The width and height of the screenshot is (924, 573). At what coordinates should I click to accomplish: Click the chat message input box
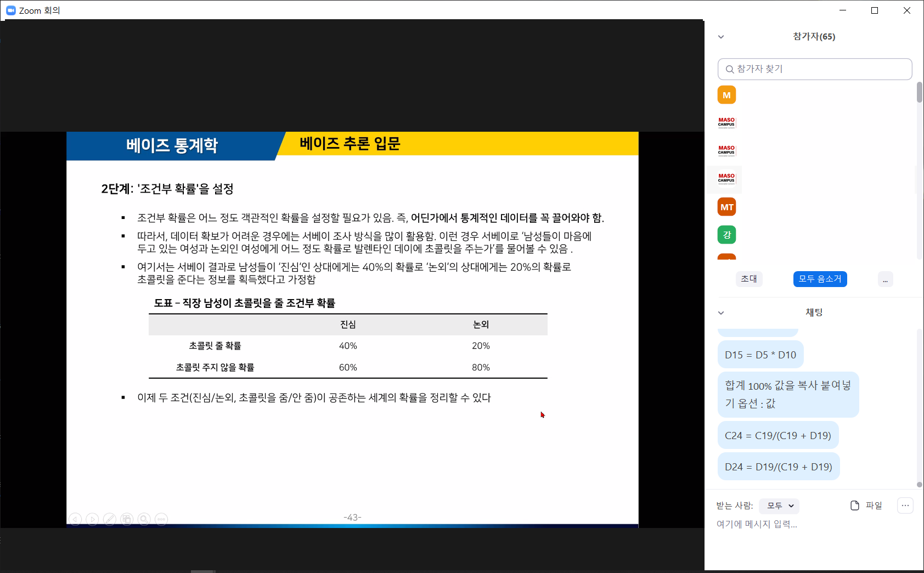(x=812, y=525)
